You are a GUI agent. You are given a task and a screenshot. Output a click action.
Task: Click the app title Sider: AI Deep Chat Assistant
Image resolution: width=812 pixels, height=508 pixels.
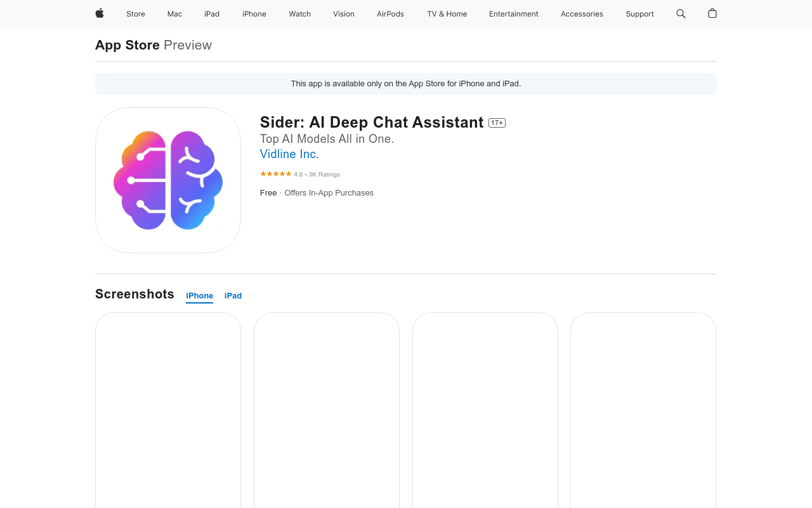(372, 123)
